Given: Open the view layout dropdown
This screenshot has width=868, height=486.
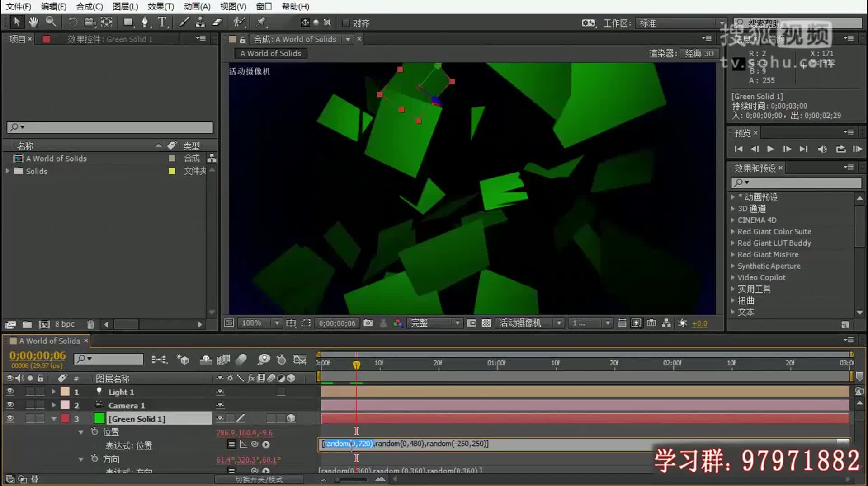Looking at the screenshot, I should (x=590, y=323).
